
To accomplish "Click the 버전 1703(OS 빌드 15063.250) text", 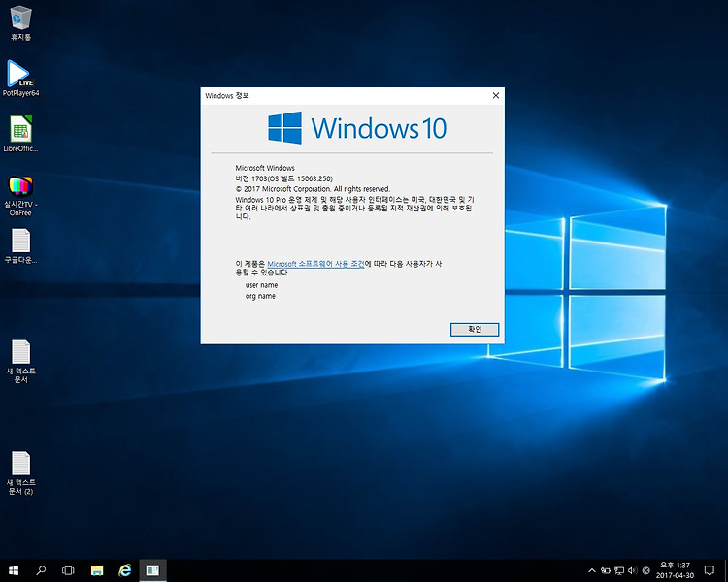I will (x=283, y=178).
